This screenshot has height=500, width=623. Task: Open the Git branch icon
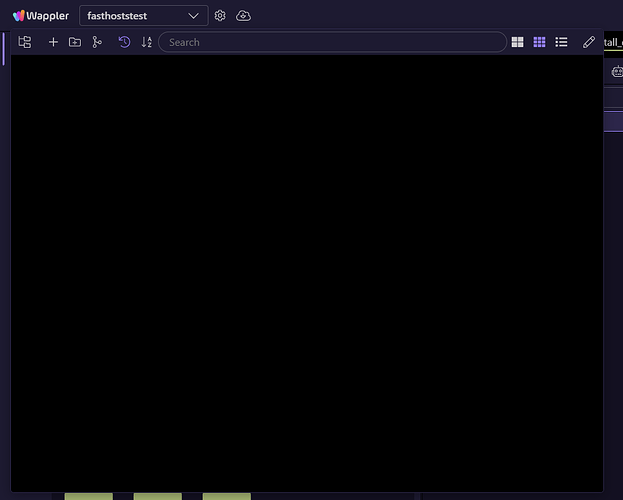coord(97,42)
